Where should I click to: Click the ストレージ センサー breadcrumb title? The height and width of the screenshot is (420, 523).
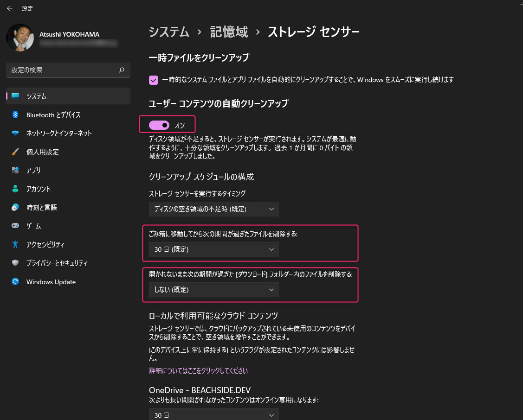point(314,32)
